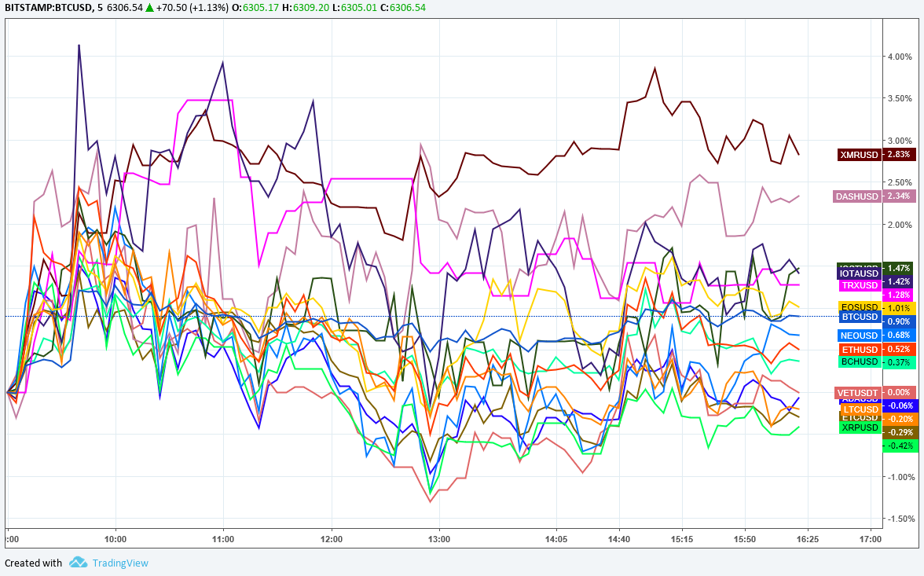
Task: Click the 17:00 time axis label
Action: pos(871,539)
